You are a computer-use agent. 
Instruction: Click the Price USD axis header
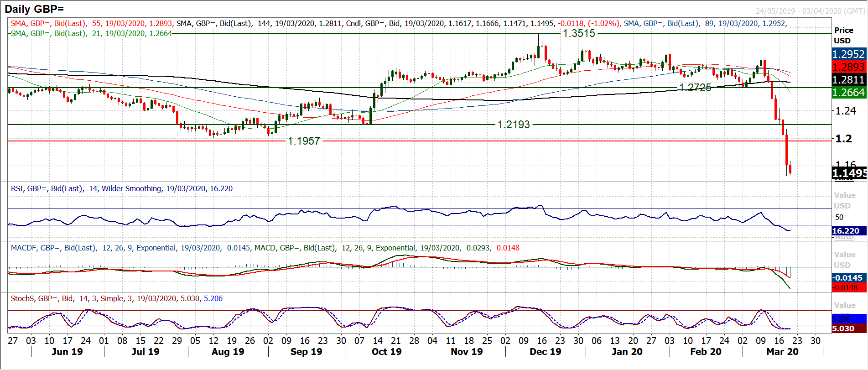pyautogui.click(x=843, y=35)
